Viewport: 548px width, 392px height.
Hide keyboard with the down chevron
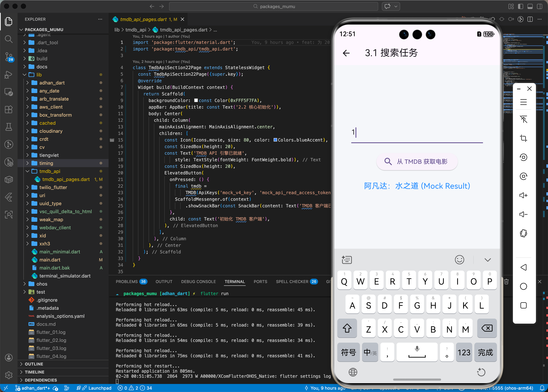(x=487, y=260)
